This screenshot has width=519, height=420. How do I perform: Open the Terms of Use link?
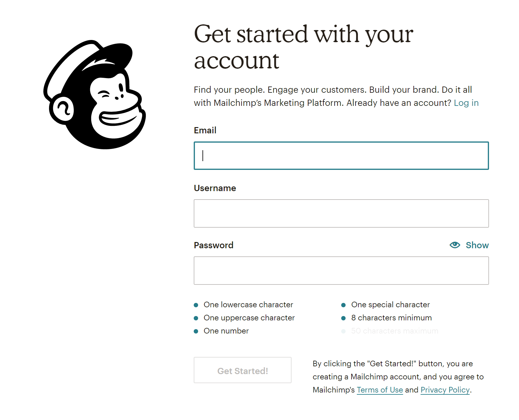pos(380,390)
